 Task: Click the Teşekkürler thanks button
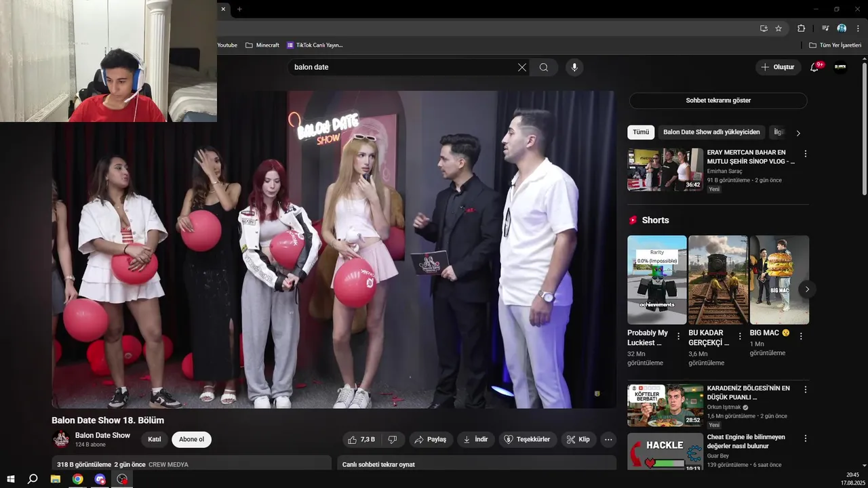pyautogui.click(x=528, y=439)
